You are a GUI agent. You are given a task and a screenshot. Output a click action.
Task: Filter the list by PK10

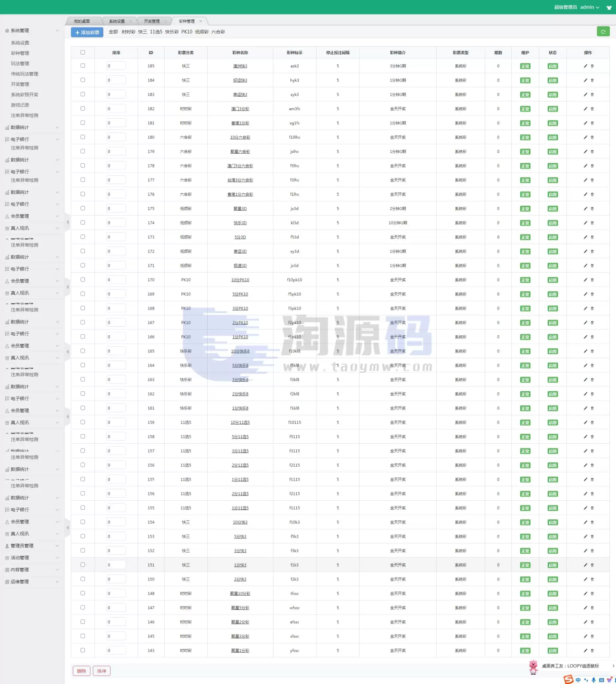[187, 32]
